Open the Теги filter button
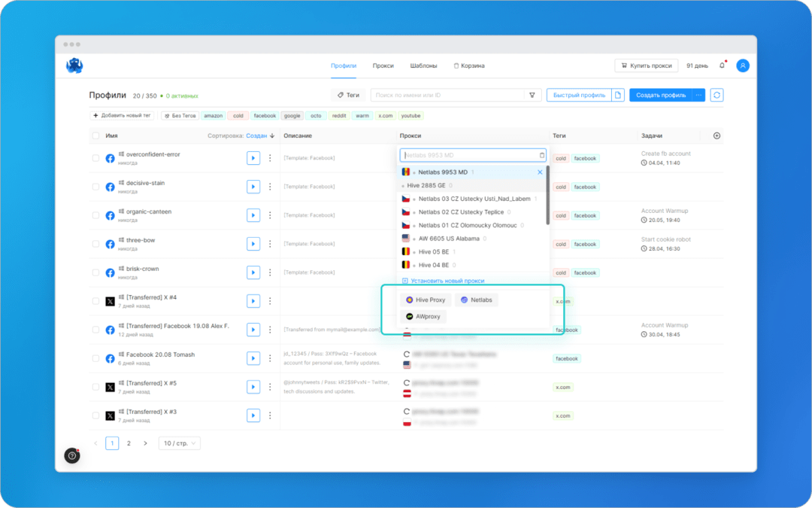 (348, 95)
